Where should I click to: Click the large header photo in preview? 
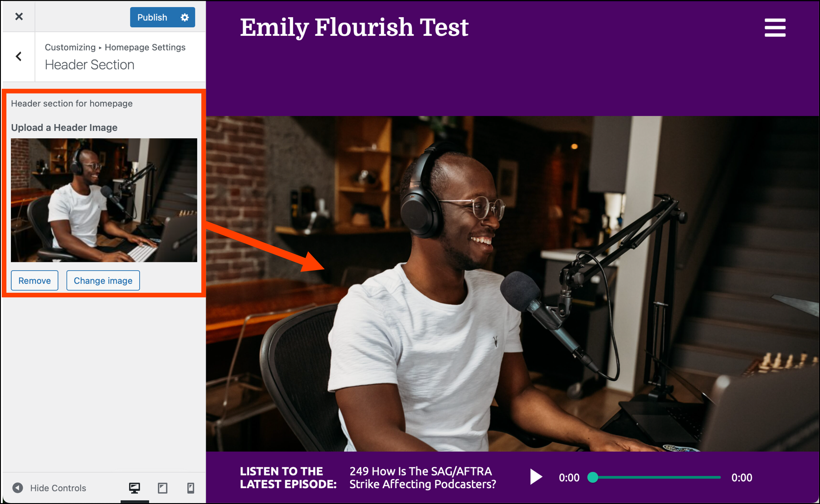pyautogui.click(x=512, y=284)
